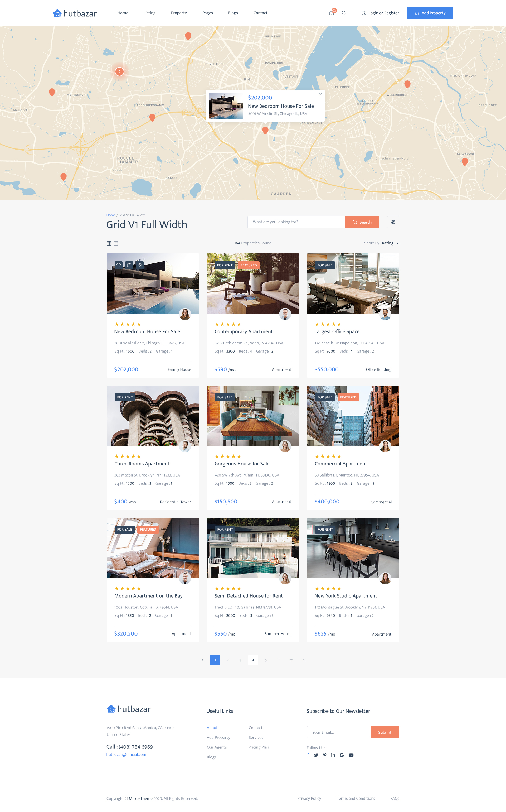Viewport: 506px width, 812px height.
Task: Expand the Short By Rating dropdown
Action: tap(390, 243)
